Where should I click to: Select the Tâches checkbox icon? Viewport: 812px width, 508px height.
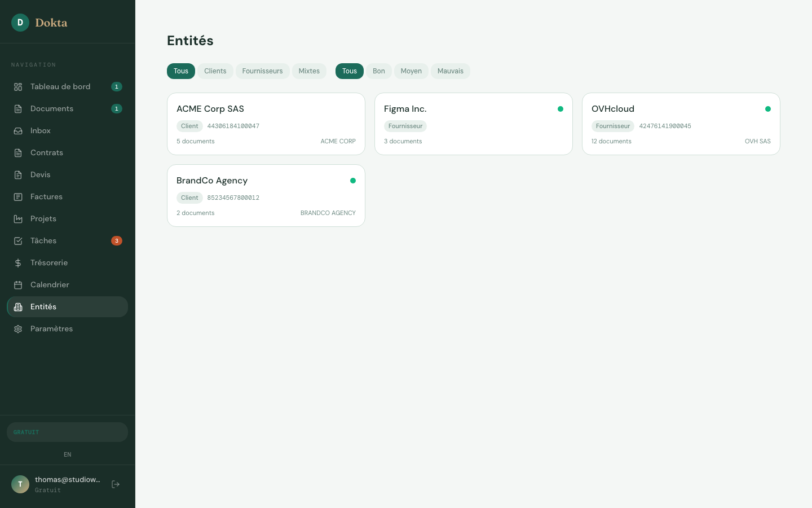(x=18, y=241)
